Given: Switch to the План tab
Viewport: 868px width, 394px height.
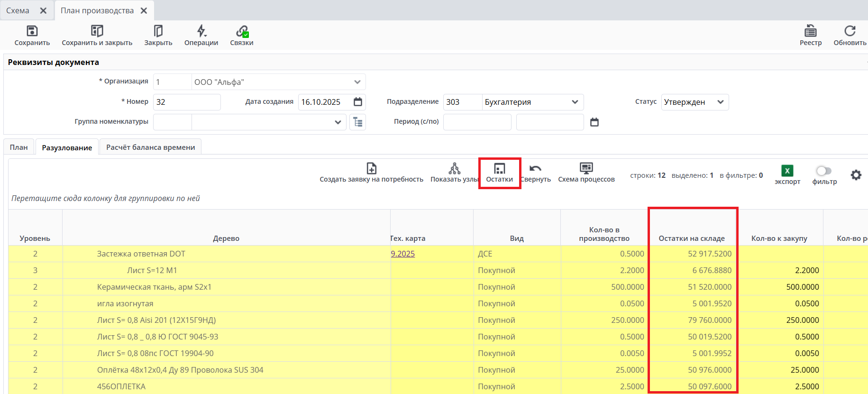Looking at the screenshot, I should pos(19,147).
